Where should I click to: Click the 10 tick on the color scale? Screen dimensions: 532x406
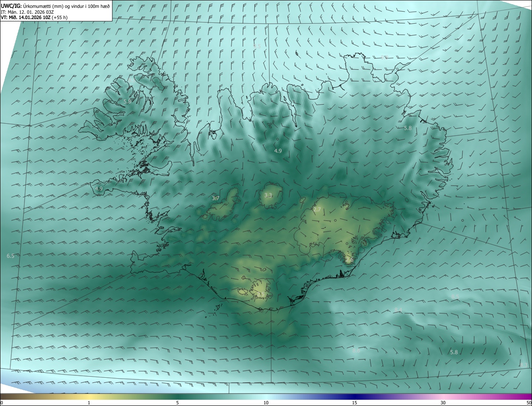(x=266, y=403)
